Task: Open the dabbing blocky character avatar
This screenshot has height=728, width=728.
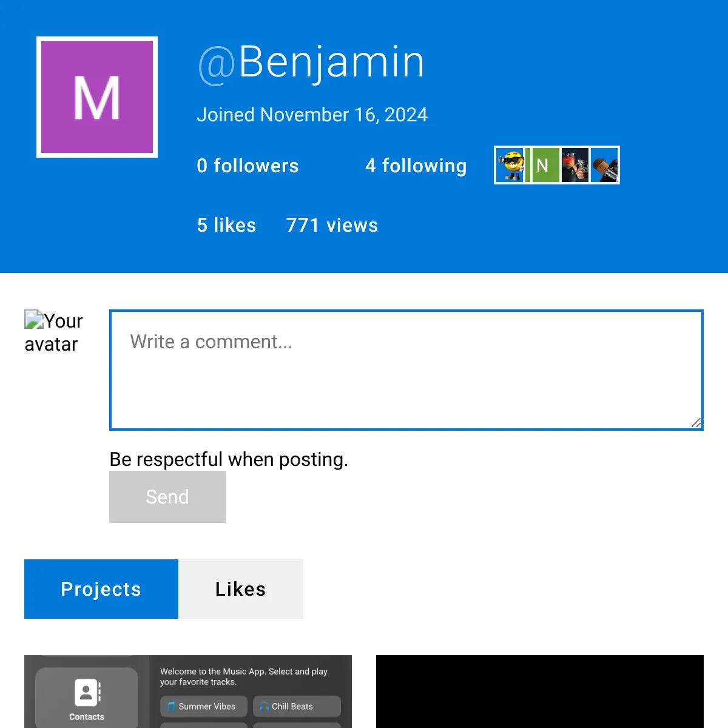Action: pyautogui.click(x=604, y=165)
